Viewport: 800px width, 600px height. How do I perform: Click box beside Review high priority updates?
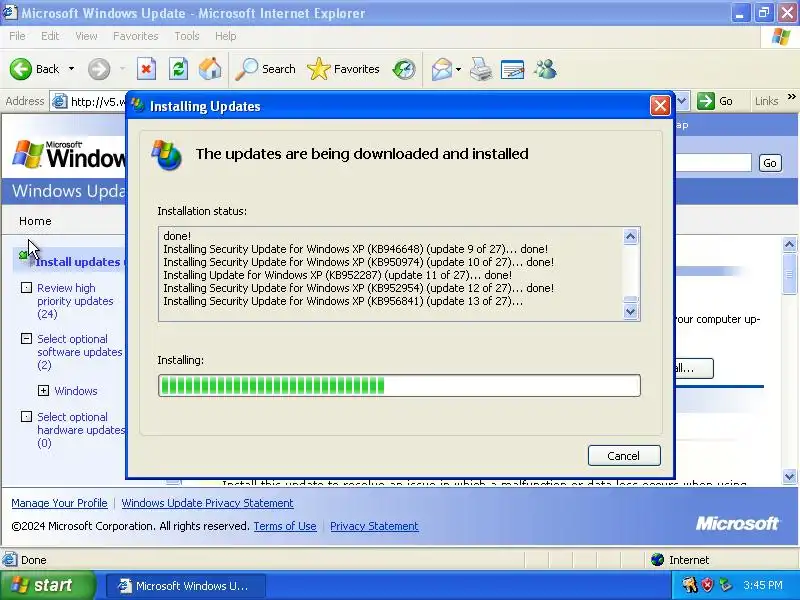click(x=26, y=288)
